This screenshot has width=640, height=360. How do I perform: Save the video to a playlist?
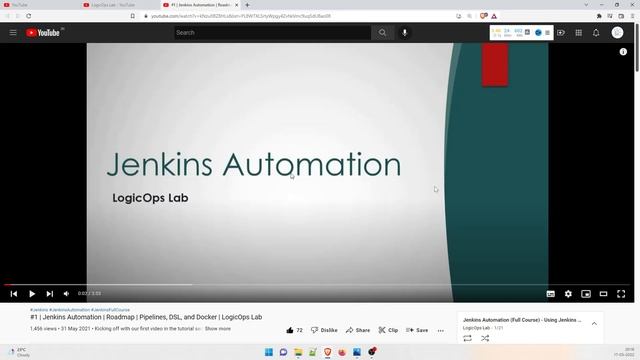(x=417, y=330)
